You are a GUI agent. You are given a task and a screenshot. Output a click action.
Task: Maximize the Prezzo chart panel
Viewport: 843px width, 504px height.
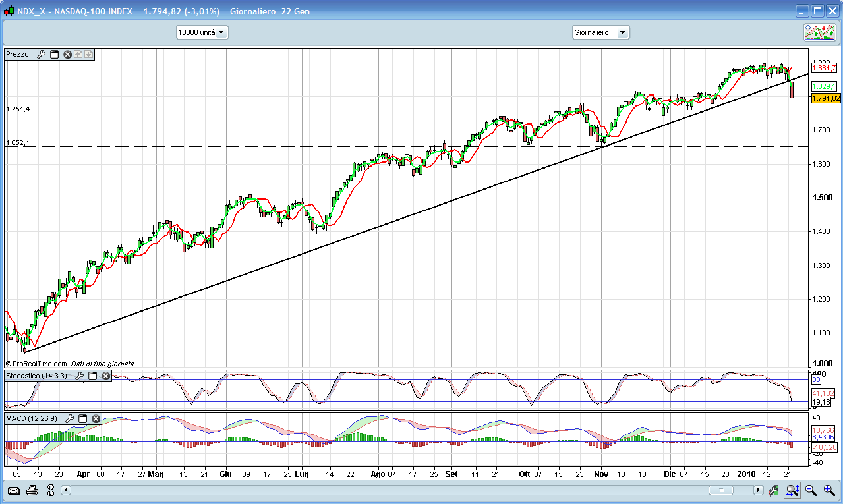tap(55, 55)
